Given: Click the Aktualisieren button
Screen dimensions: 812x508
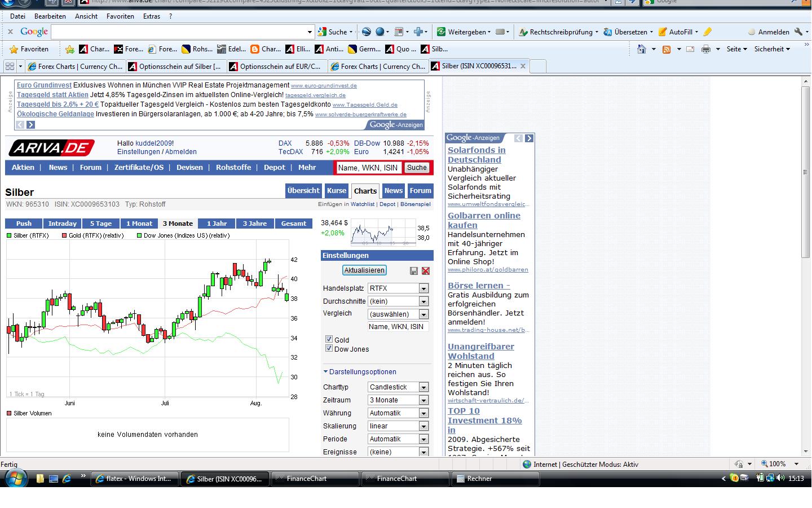Looking at the screenshot, I should (364, 270).
